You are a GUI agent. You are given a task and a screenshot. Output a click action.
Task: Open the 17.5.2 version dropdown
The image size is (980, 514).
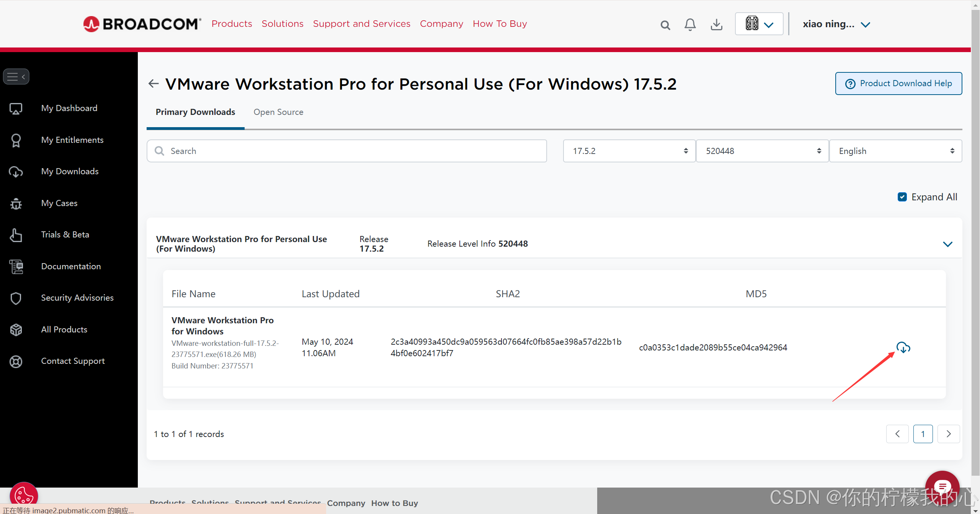[629, 151]
